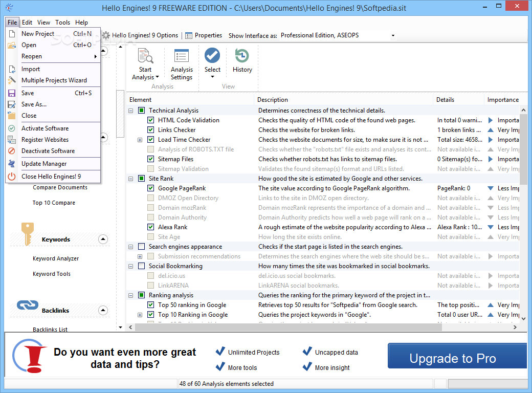Open the Show Interface as dropdown
Screen dimensions: 532x393
(x=393, y=35)
